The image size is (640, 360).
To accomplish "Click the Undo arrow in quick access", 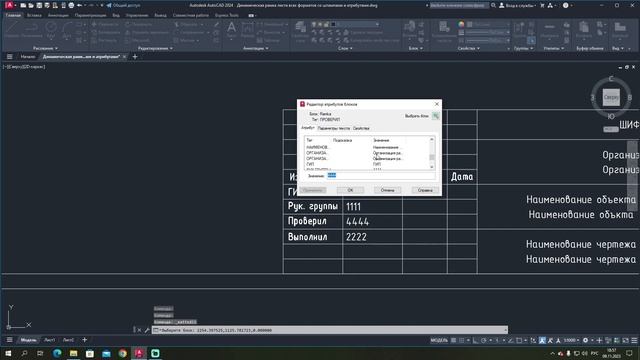I will [x=80, y=5].
